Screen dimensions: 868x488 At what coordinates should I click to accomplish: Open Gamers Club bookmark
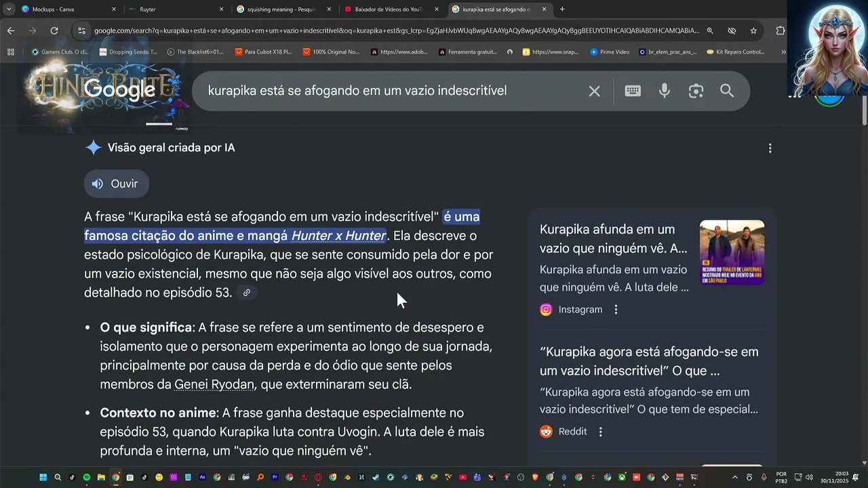tap(60, 52)
